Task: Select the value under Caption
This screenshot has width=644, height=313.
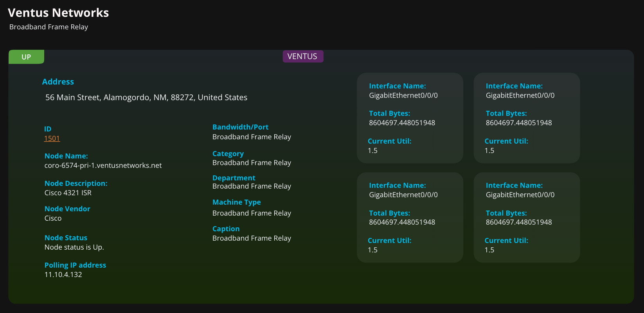Action: [x=252, y=238]
